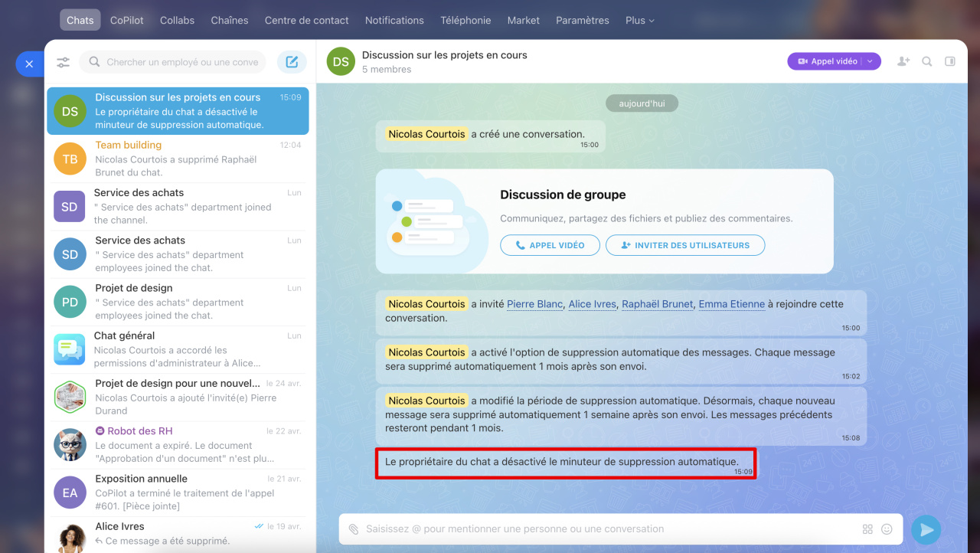The width and height of the screenshot is (980, 553).
Task: Click the search magnifier in chat header
Action: [x=927, y=61]
